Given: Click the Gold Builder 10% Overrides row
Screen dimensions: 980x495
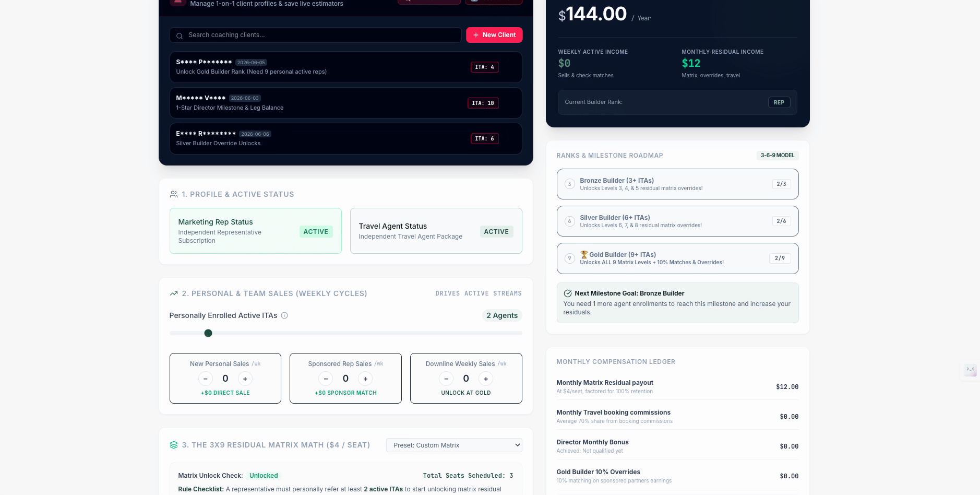Looking at the screenshot, I should [677, 476].
